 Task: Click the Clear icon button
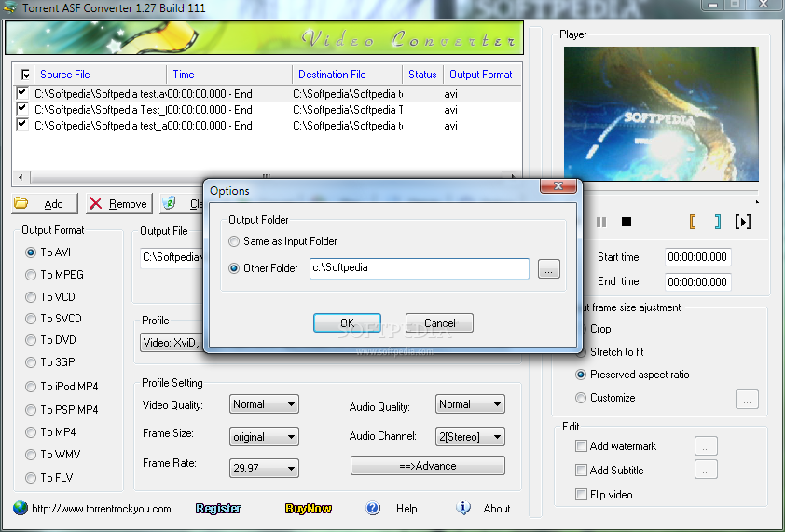pos(181,204)
